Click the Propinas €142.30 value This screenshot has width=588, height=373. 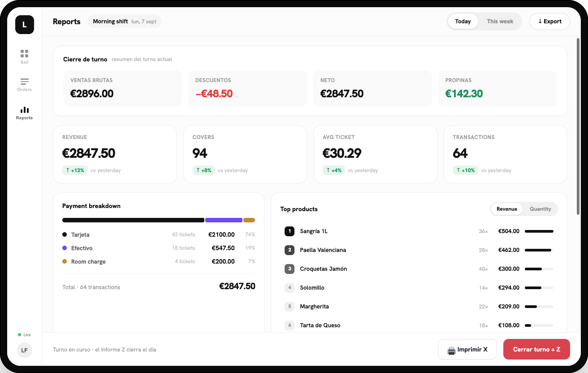pos(464,94)
